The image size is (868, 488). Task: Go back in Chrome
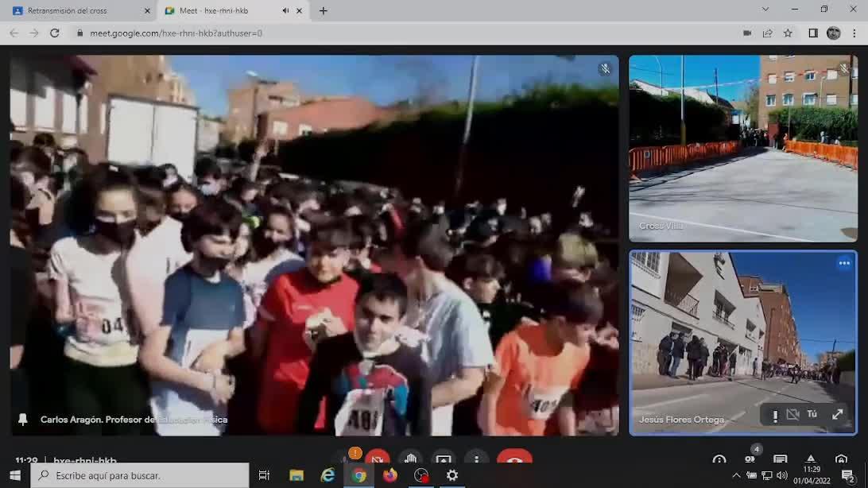(14, 33)
